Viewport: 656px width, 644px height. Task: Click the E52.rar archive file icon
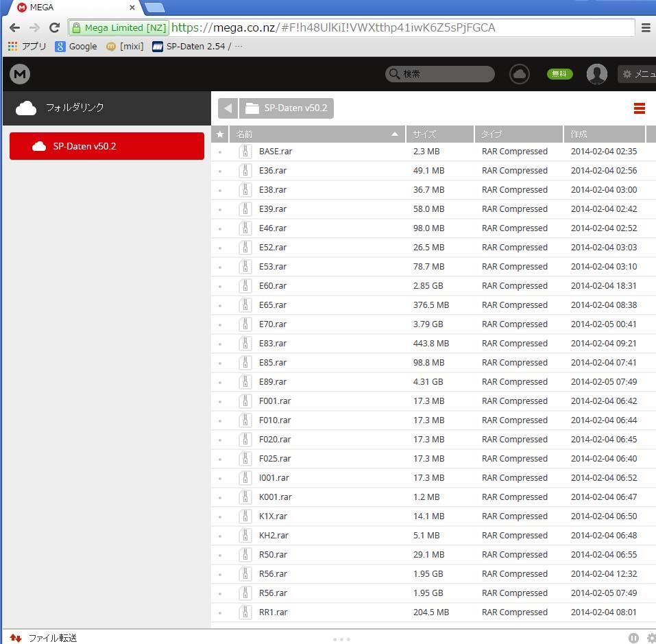point(245,248)
